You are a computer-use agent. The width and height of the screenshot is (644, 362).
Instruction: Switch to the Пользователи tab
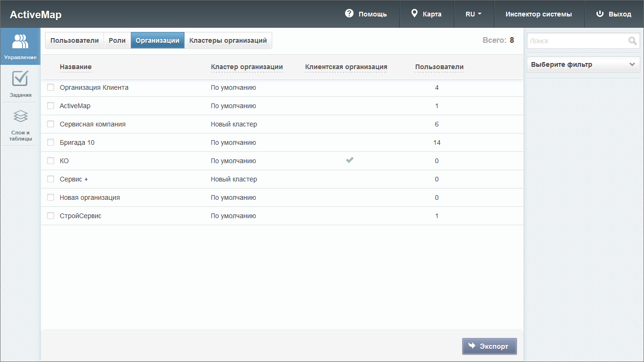(x=74, y=40)
